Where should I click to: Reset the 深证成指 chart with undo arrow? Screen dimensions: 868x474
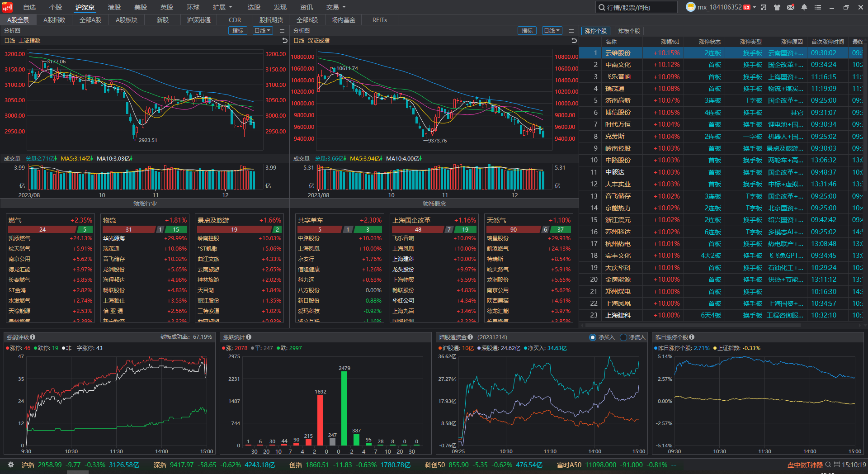coord(574,41)
